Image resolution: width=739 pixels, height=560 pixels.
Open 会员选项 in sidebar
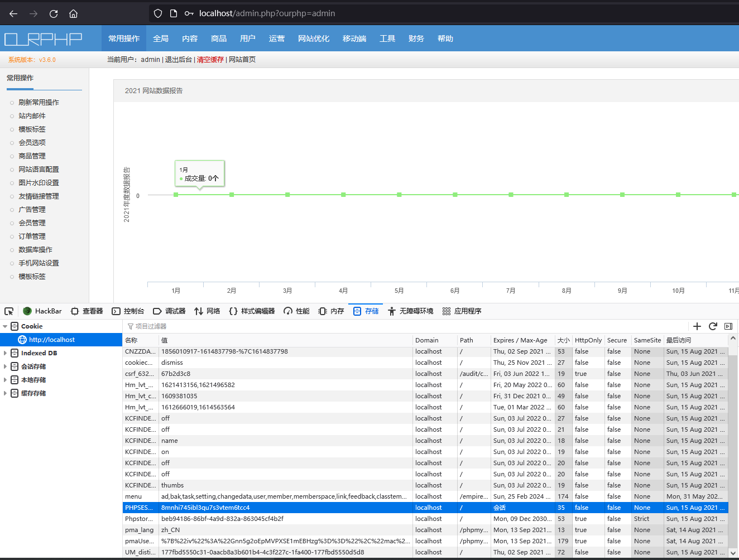point(32,143)
